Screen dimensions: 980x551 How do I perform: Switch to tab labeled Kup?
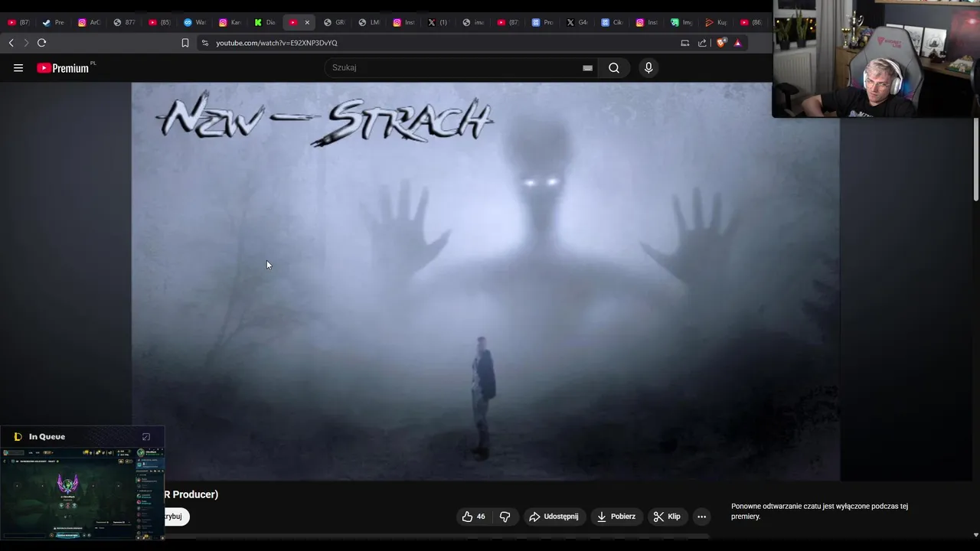coord(717,22)
